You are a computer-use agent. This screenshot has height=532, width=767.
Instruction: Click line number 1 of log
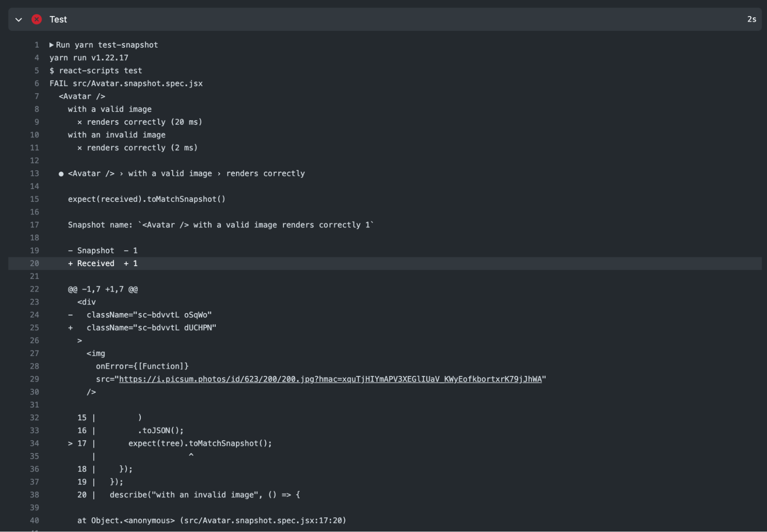coord(36,45)
